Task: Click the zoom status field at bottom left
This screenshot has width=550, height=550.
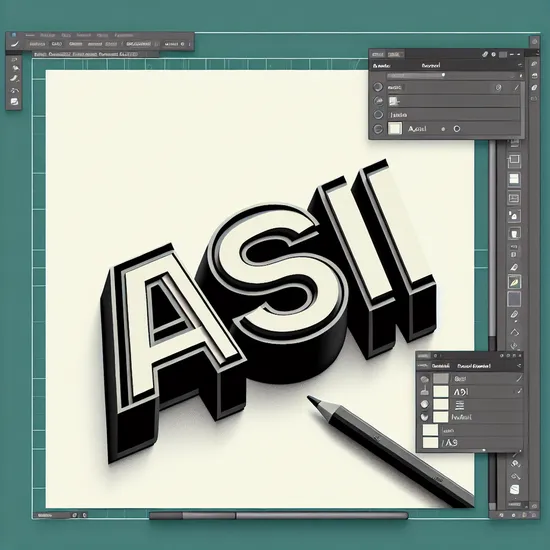Action: [x=52, y=515]
